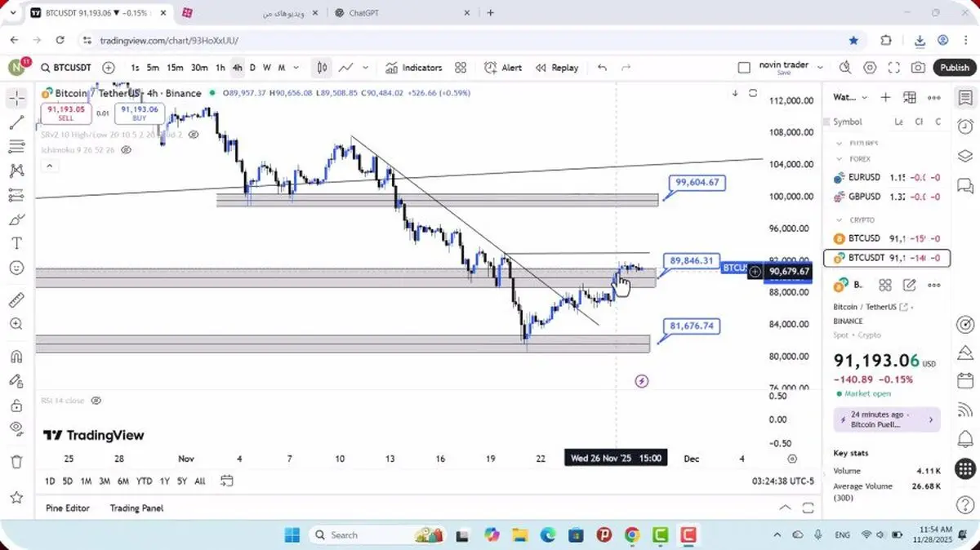The image size is (980, 550).
Task: Open watchlist advanced view icon
Action: tap(910, 97)
